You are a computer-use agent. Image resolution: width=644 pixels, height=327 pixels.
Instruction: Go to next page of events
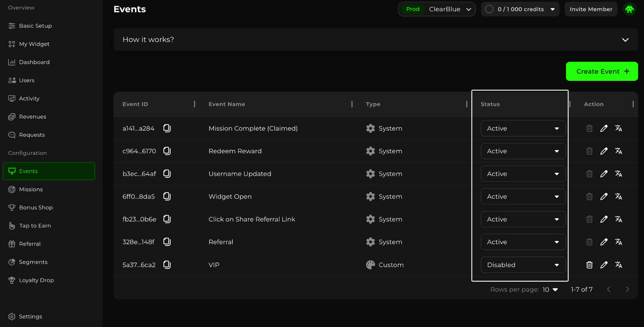[x=627, y=290]
